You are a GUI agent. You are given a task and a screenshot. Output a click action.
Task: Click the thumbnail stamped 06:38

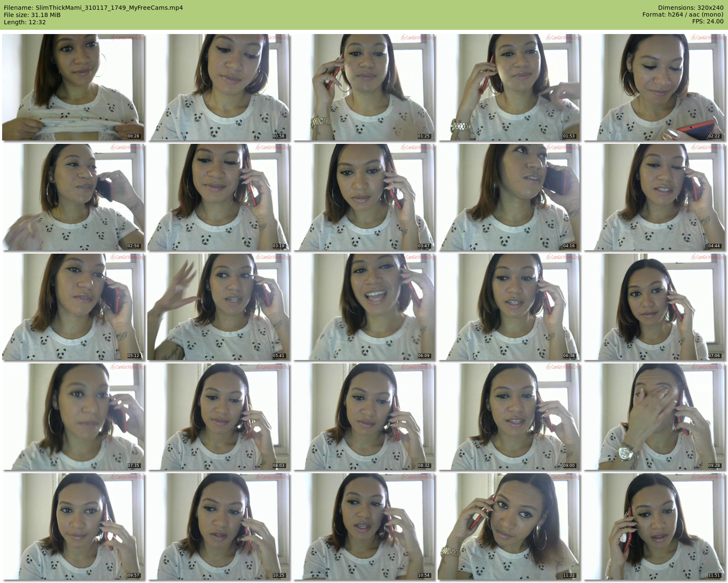click(509, 307)
